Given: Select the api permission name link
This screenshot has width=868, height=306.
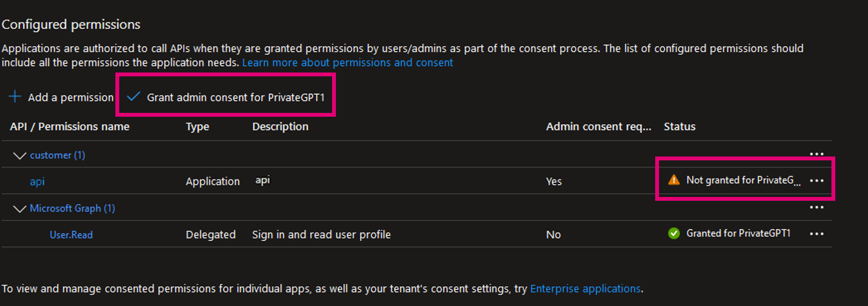Looking at the screenshot, I should (37, 182).
